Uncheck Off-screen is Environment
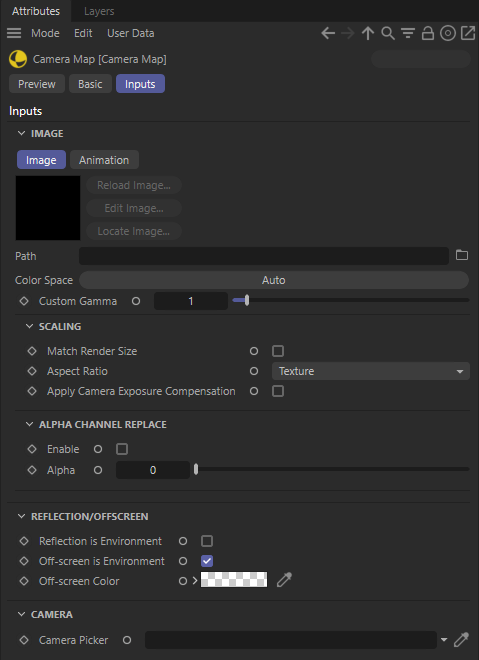Image resolution: width=479 pixels, height=660 pixels. (207, 561)
